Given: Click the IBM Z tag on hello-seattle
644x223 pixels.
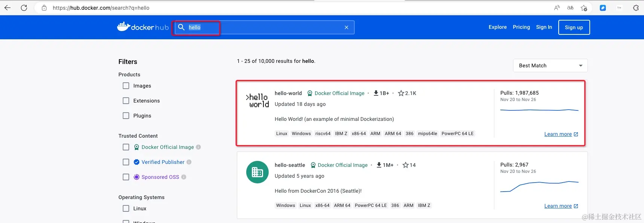Looking at the screenshot, I should click(424, 205).
